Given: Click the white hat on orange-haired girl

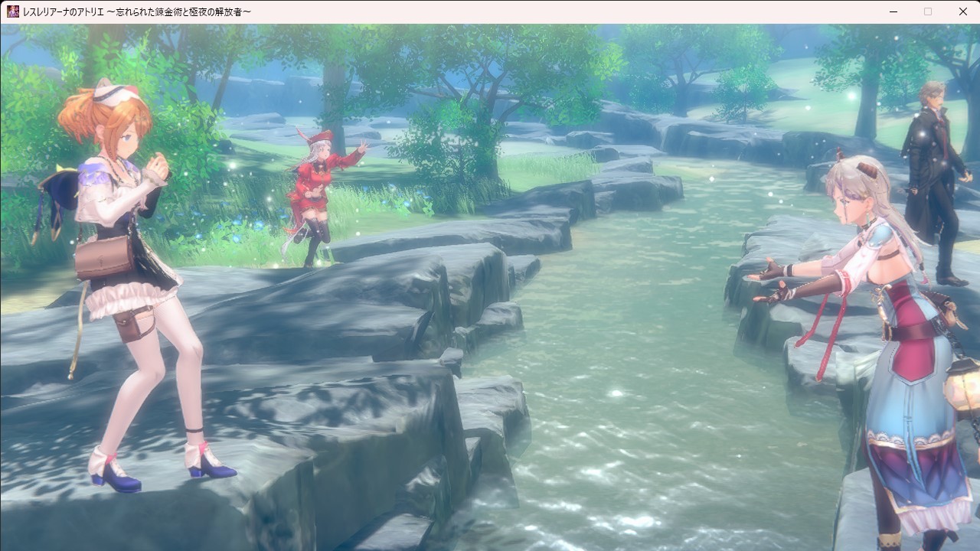Looking at the screenshot, I should pyautogui.click(x=115, y=93).
